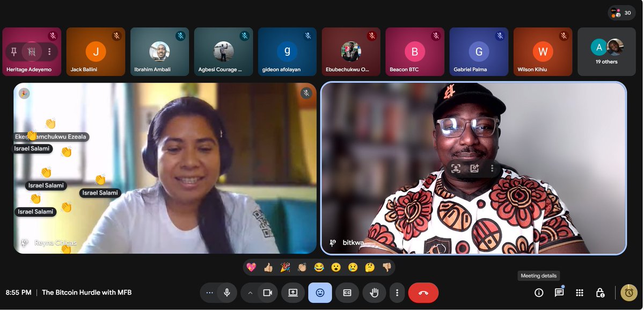
Task: Open more options on Heritage Adeyemo tile
Action: pyautogui.click(x=49, y=52)
